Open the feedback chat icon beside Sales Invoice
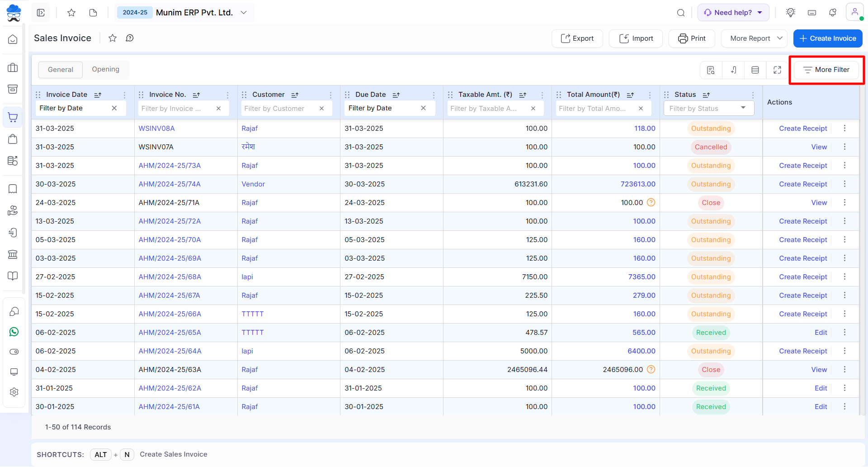Screen dimensions: 868x467 130,38
